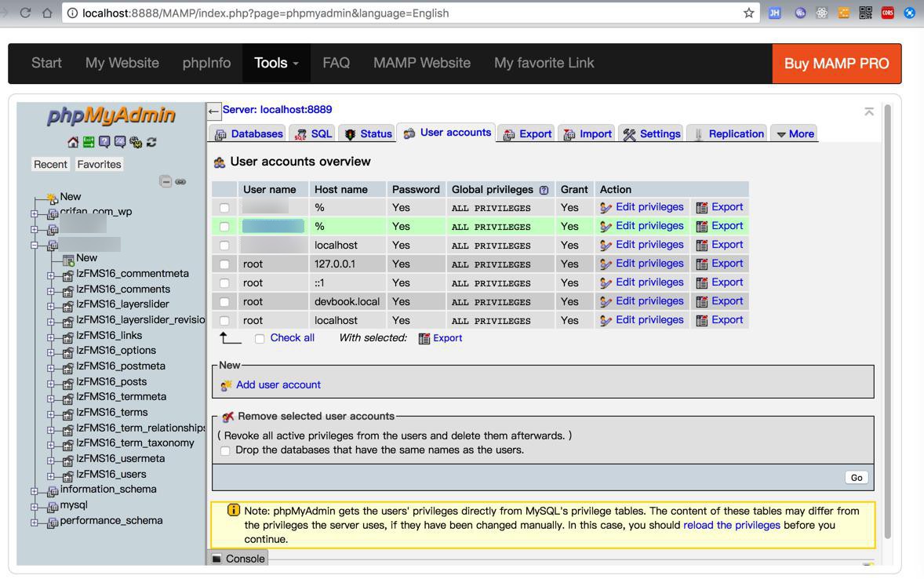Switch to the Status tab

[x=368, y=134]
